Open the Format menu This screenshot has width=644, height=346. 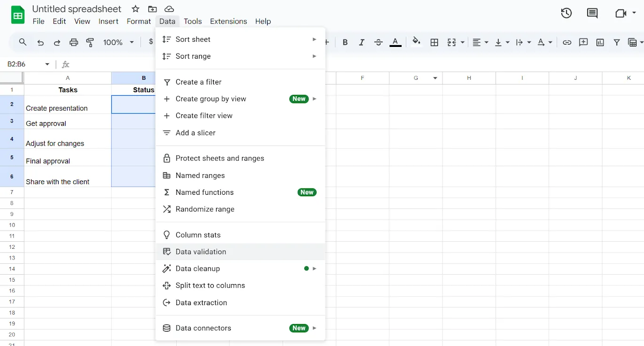pyautogui.click(x=139, y=21)
